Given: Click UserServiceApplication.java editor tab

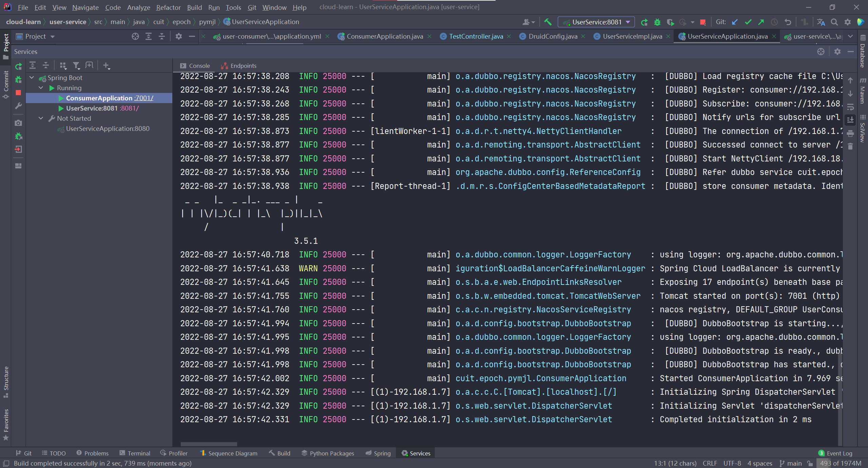Looking at the screenshot, I should [x=729, y=36].
